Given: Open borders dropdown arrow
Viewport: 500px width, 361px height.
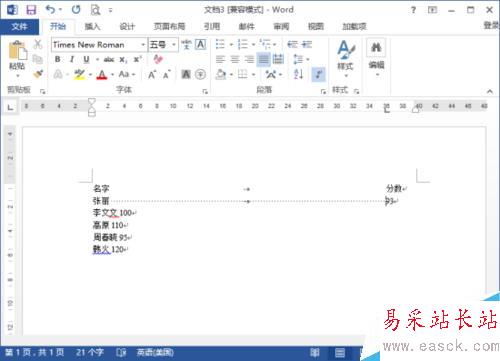Looking at the screenshot, I should tap(253, 74).
